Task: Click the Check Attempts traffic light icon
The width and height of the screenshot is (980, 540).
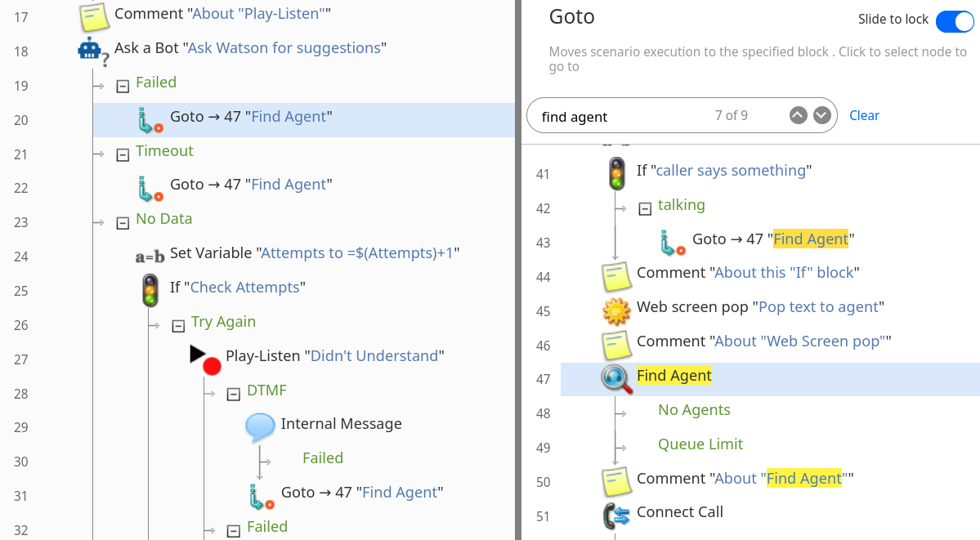Action: 150,290
